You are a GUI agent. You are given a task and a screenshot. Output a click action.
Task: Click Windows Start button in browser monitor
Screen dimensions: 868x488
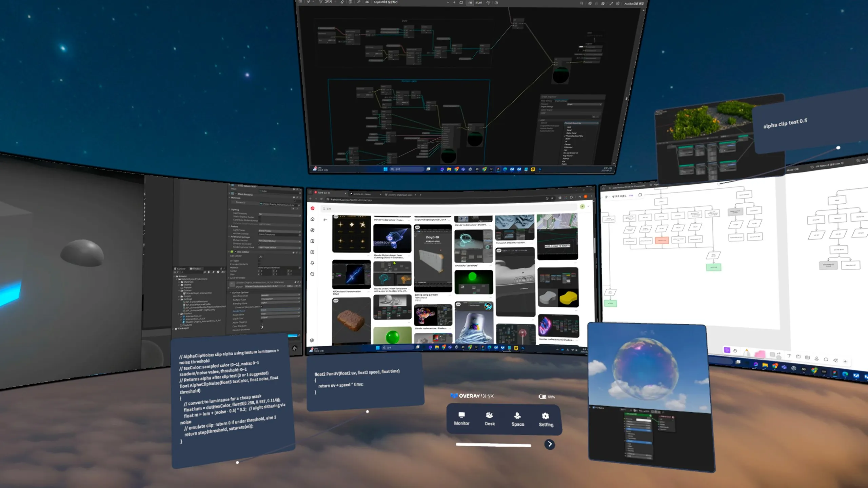tap(378, 348)
